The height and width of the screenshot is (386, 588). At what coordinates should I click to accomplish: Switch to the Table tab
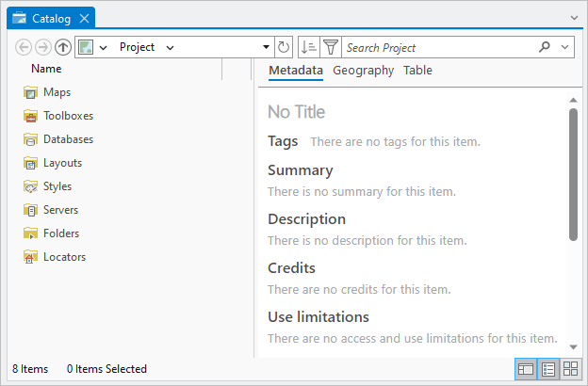(x=417, y=71)
